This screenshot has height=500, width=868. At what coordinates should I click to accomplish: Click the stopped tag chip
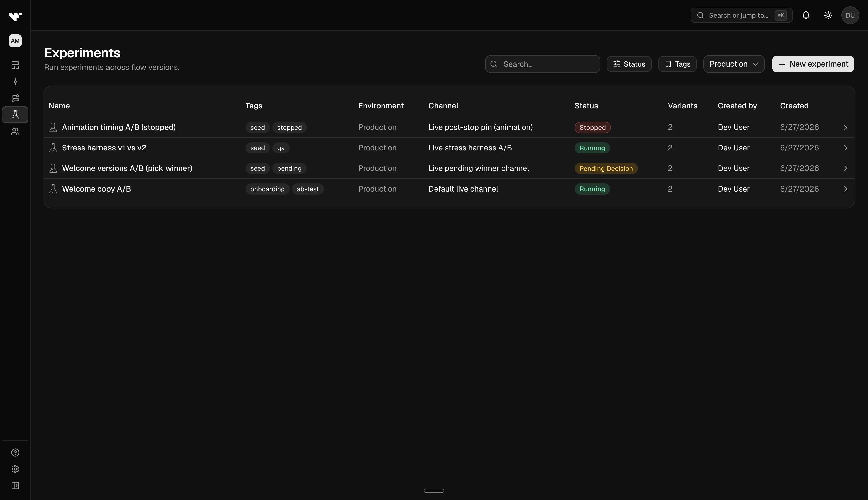289,128
